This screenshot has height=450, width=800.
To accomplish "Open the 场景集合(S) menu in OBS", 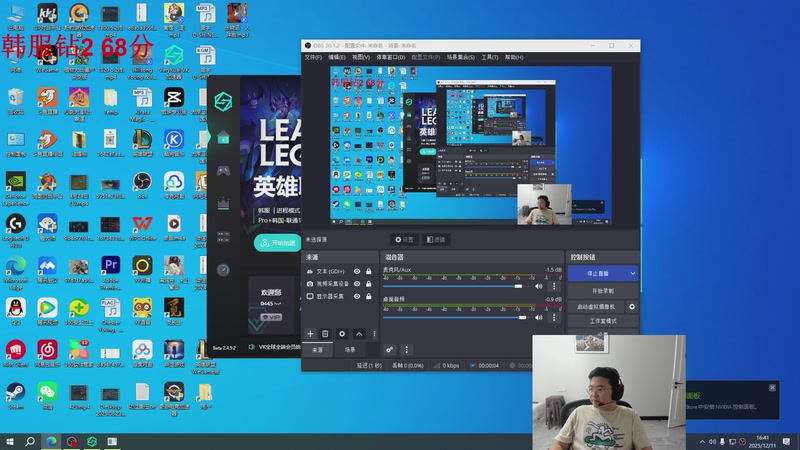I will click(x=461, y=57).
